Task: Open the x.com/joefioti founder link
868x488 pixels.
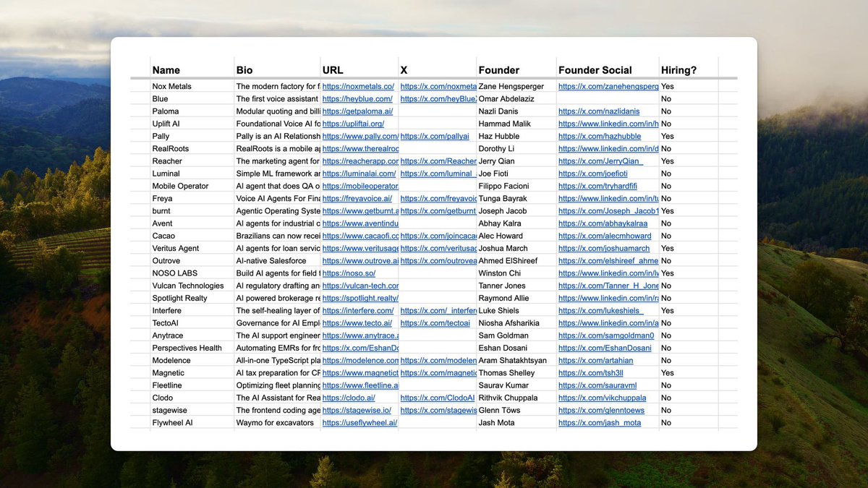Action: click(x=593, y=174)
